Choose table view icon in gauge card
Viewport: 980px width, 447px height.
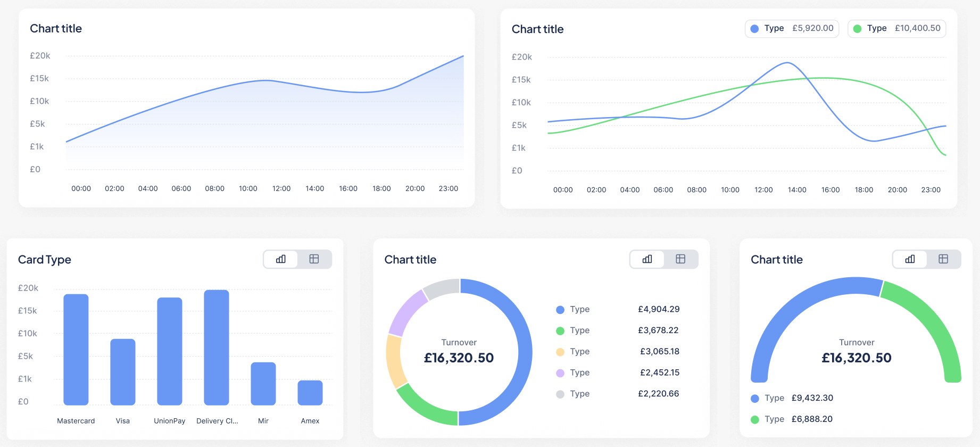943,259
